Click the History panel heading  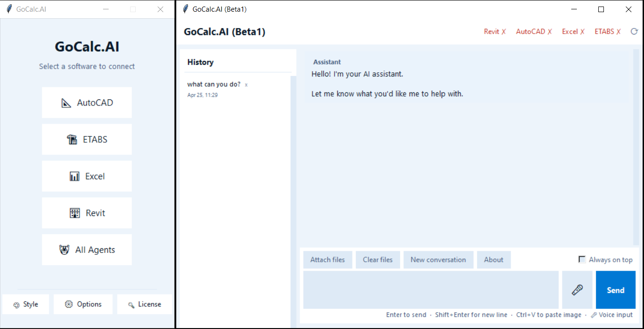click(x=201, y=62)
